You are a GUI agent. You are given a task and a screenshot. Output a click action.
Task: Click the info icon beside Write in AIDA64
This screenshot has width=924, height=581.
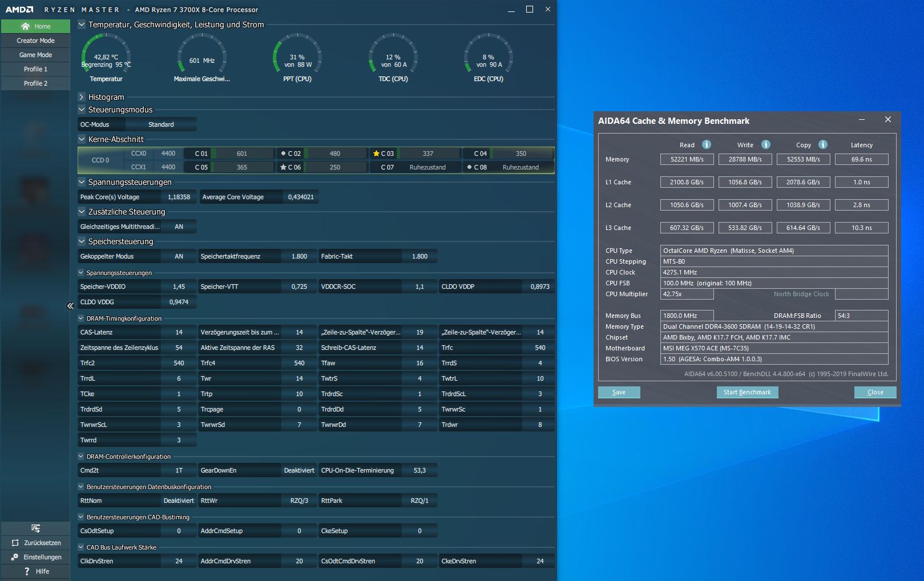click(766, 144)
